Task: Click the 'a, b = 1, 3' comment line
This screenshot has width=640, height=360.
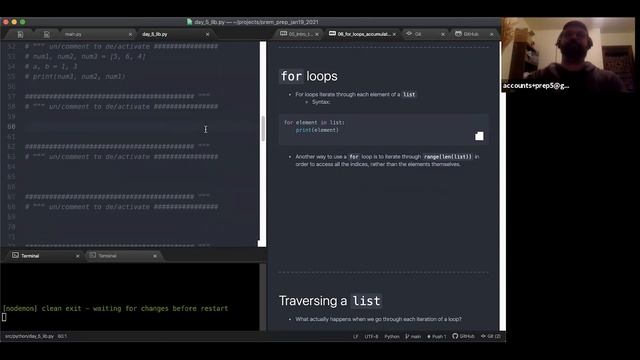Action: click(x=51, y=67)
